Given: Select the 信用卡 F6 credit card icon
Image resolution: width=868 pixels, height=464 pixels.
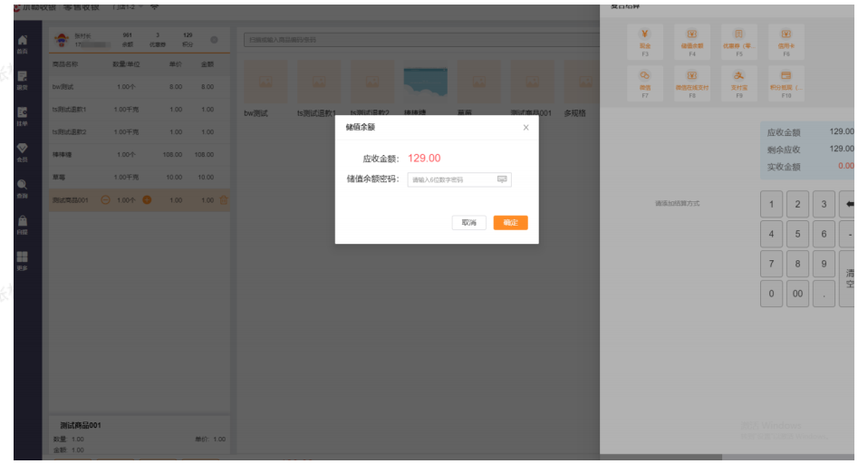Looking at the screenshot, I should [x=786, y=42].
